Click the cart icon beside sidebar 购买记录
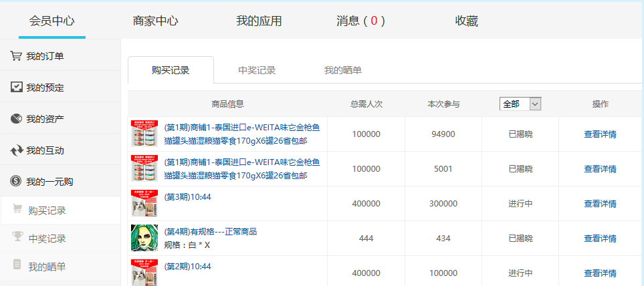This screenshot has width=644, height=286. 17,210
